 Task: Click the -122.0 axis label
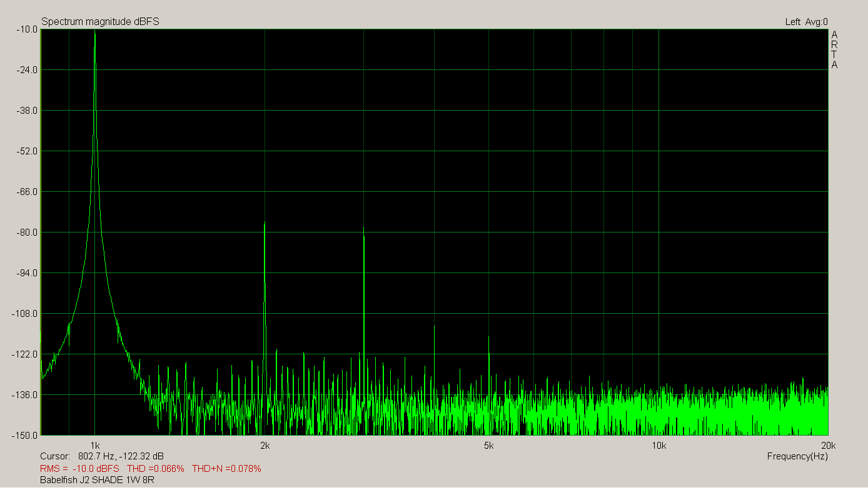[24, 354]
